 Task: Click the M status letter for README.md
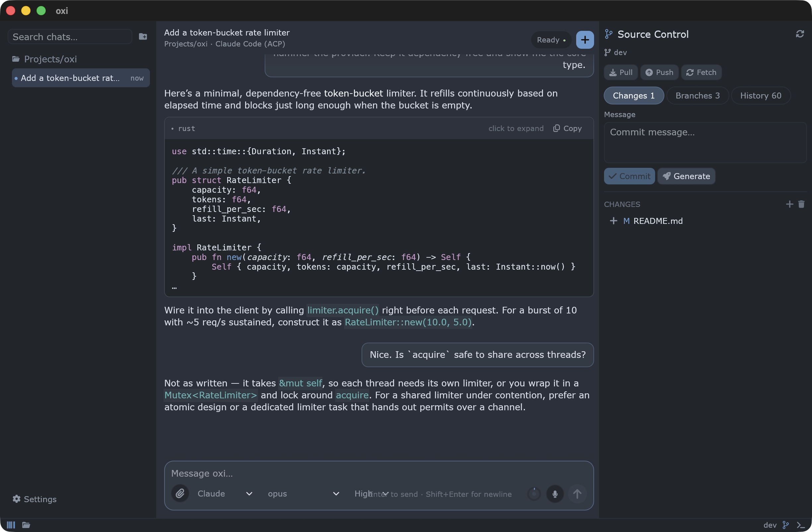[626, 221]
